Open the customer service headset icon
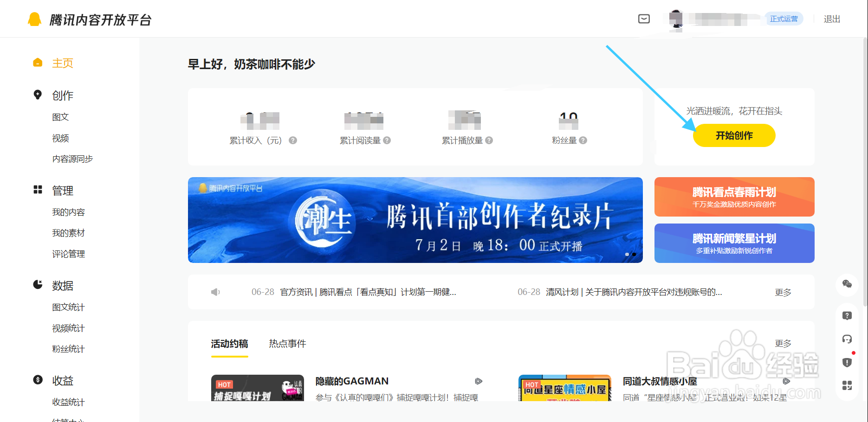868x422 pixels. [847, 339]
